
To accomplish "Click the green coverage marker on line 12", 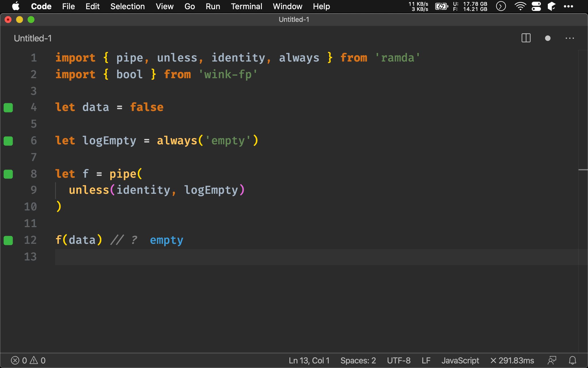I will coord(8,240).
